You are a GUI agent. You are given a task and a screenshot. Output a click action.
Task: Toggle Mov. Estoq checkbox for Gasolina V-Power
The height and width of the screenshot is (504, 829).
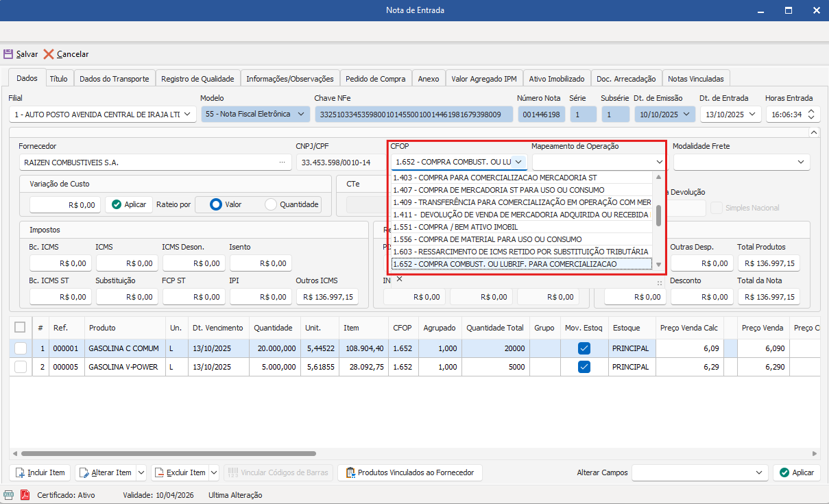pyautogui.click(x=584, y=367)
